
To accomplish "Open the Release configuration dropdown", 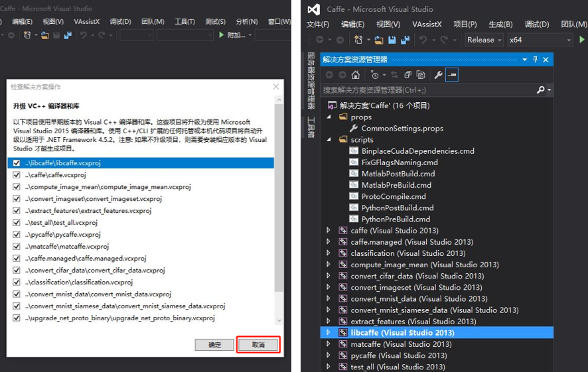I will pos(484,40).
